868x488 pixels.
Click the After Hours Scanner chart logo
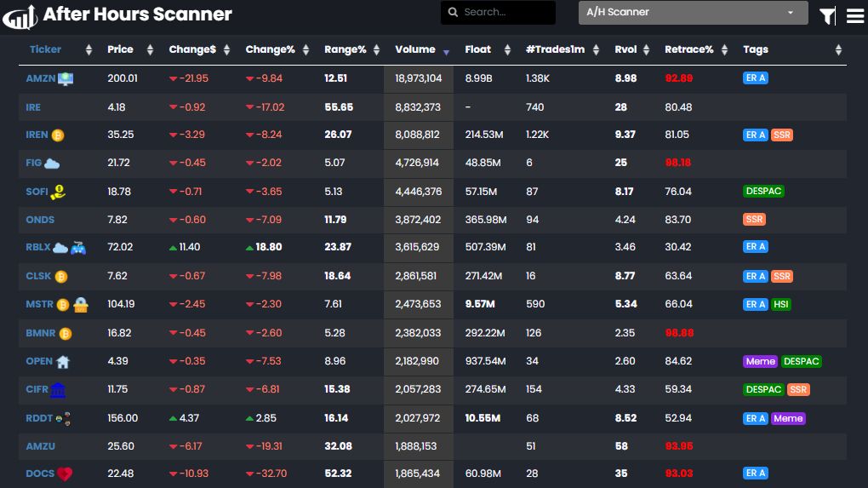click(x=20, y=17)
